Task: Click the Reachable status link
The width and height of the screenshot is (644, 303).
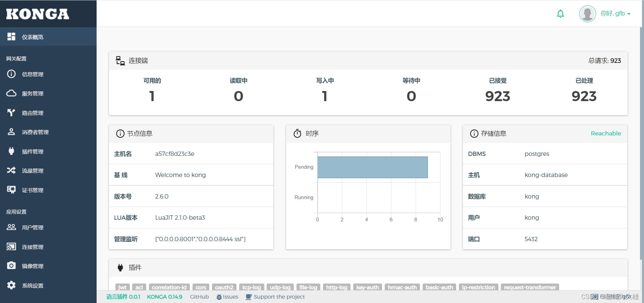Action: coord(606,133)
